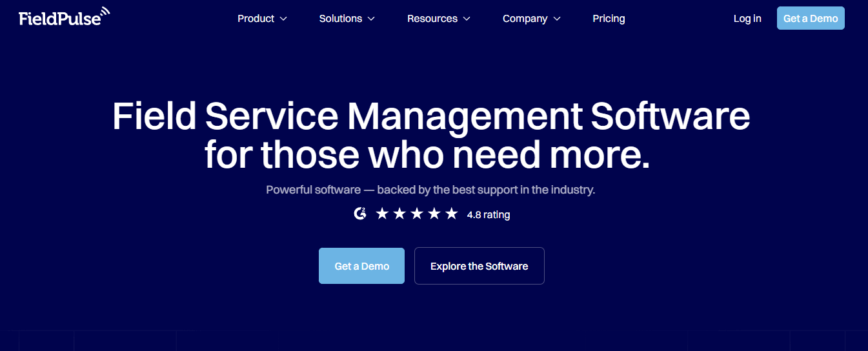Expand the Company dropdown chevron

coord(557,19)
